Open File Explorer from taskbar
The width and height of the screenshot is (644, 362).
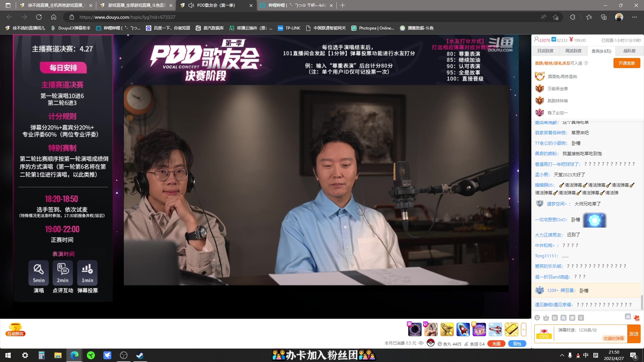point(58,355)
